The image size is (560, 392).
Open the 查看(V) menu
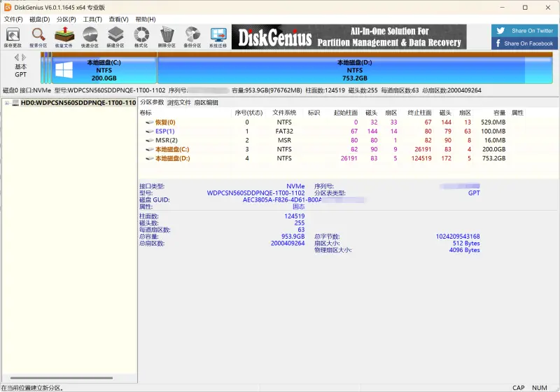[118, 20]
